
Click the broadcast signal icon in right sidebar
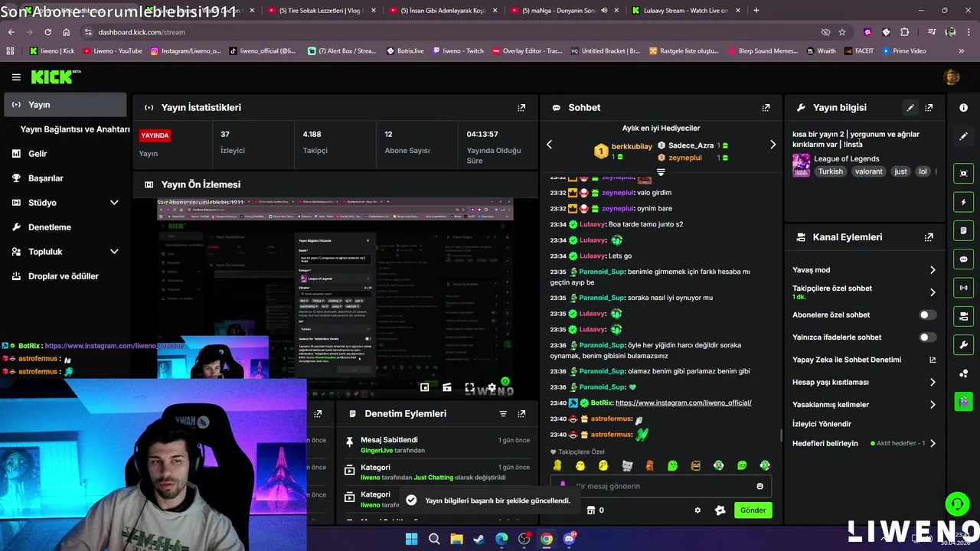[x=964, y=288]
